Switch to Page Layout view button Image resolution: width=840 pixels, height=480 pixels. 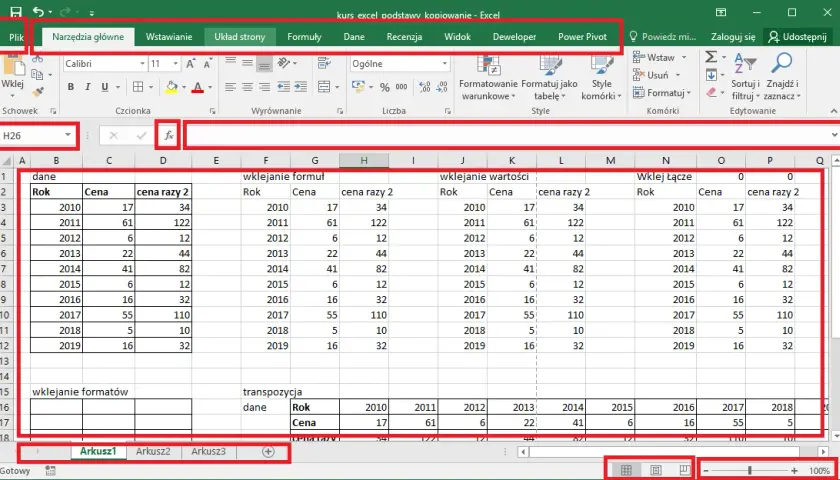coord(655,470)
